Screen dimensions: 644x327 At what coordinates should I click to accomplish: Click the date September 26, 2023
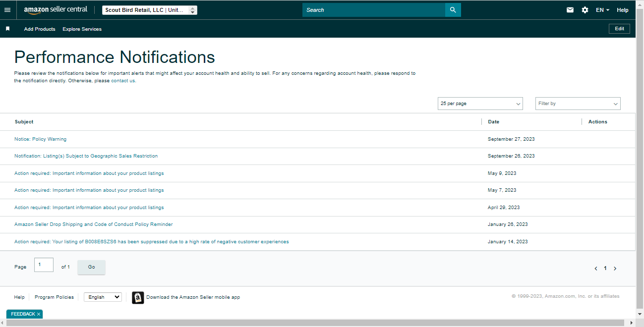point(511,156)
